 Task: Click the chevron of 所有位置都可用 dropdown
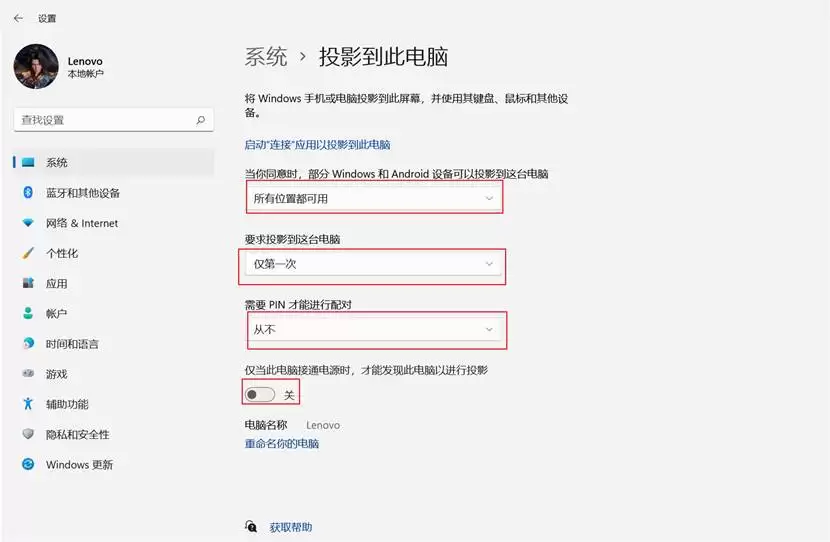pyautogui.click(x=489, y=198)
